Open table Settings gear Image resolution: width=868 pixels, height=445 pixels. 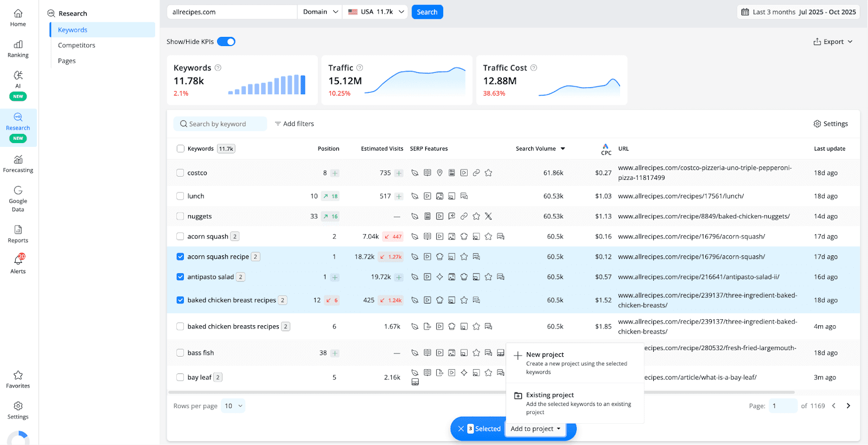(817, 124)
